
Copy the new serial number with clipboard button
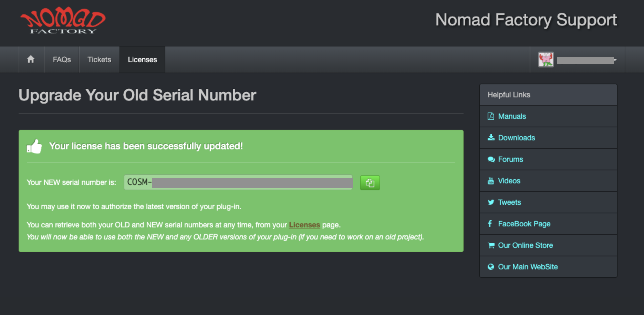pyautogui.click(x=370, y=183)
